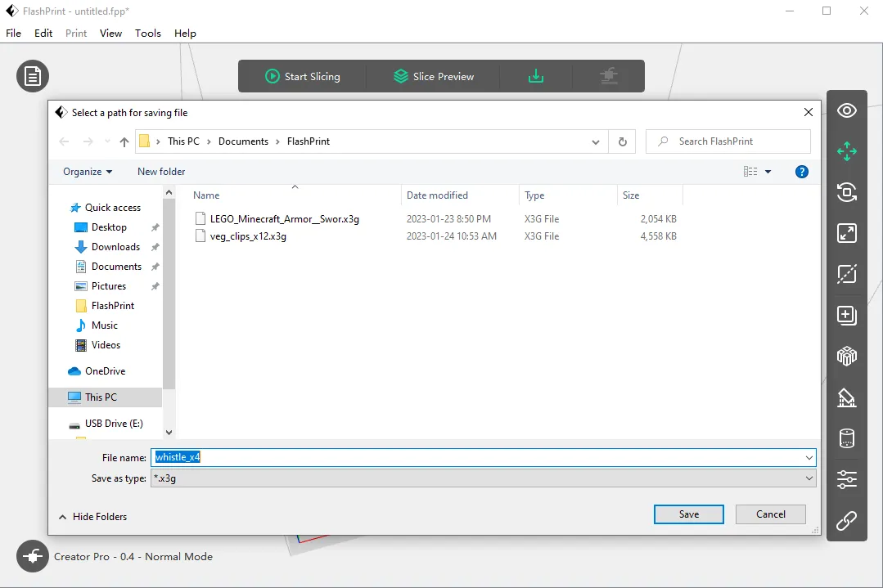Select the Cut tool in sidebar
This screenshot has height=588, width=883.
point(846,274)
